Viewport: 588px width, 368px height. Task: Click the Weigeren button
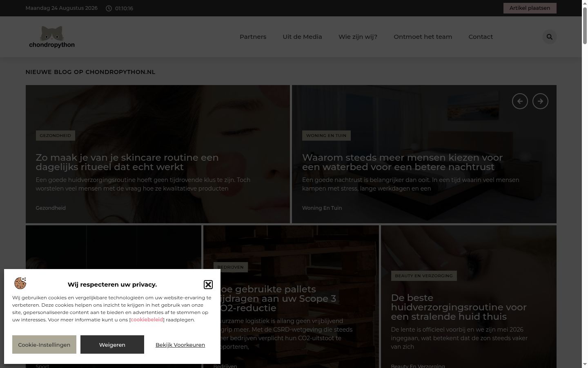[112, 345]
